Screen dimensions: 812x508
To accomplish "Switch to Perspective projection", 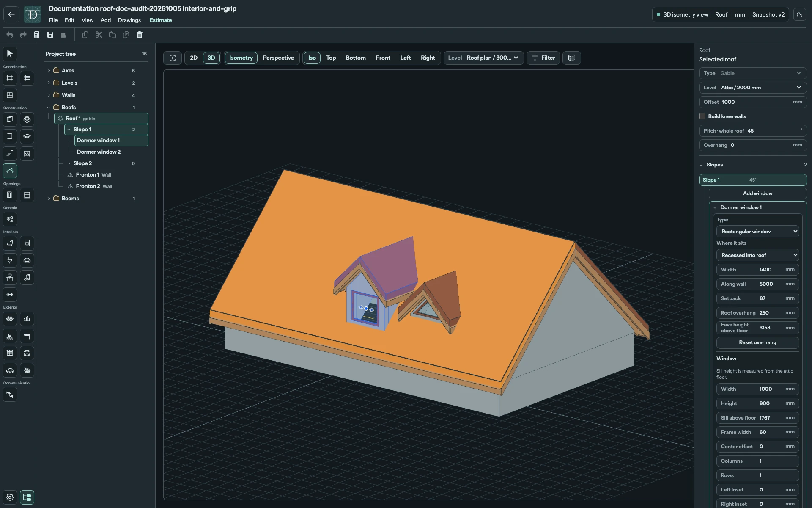I will [x=278, y=58].
